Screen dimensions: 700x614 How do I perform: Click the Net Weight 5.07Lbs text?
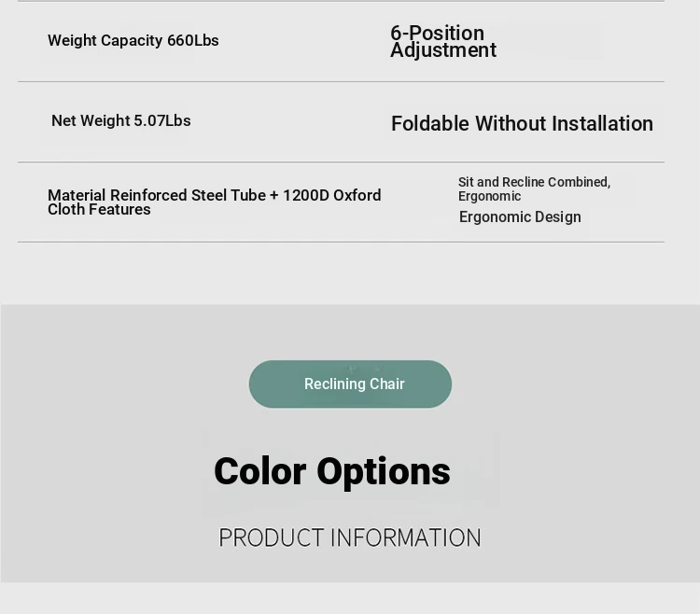tap(121, 120)
